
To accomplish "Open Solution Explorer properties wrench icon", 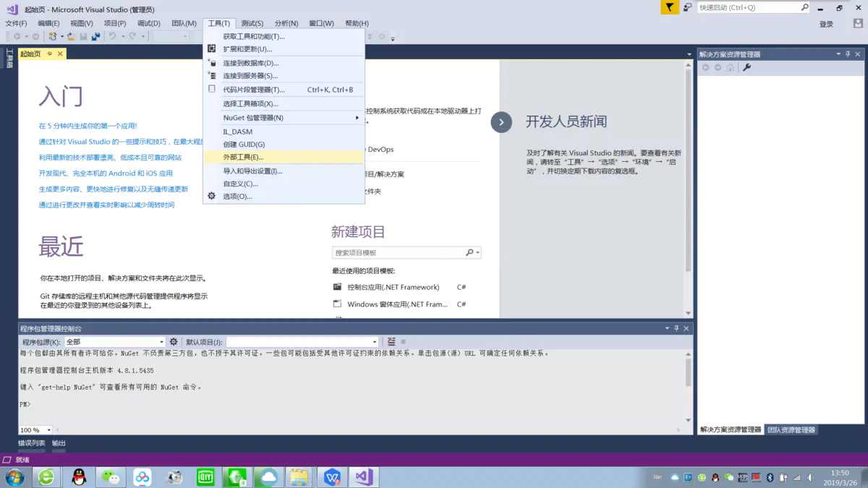I will click(x=746, y=67).
